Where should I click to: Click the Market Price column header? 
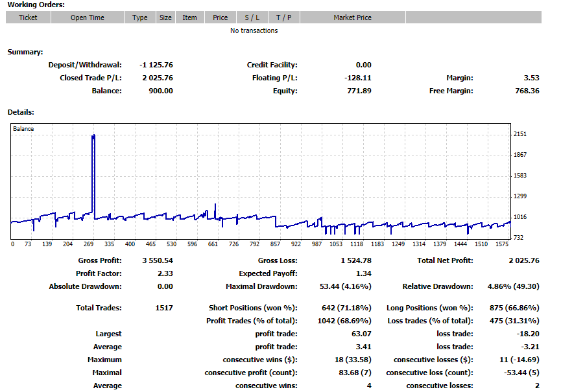tap(352, 17)
